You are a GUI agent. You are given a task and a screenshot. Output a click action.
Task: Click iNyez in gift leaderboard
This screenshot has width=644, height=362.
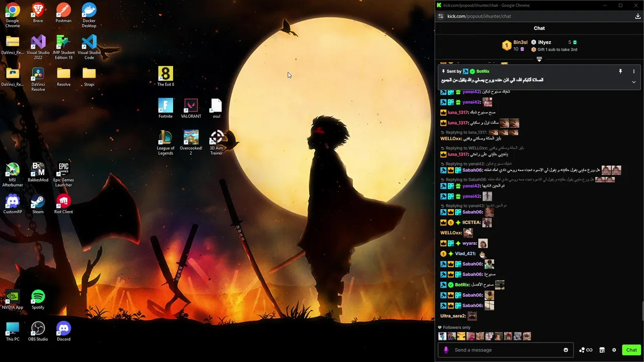pyautogui.click(x=544, y=42)
